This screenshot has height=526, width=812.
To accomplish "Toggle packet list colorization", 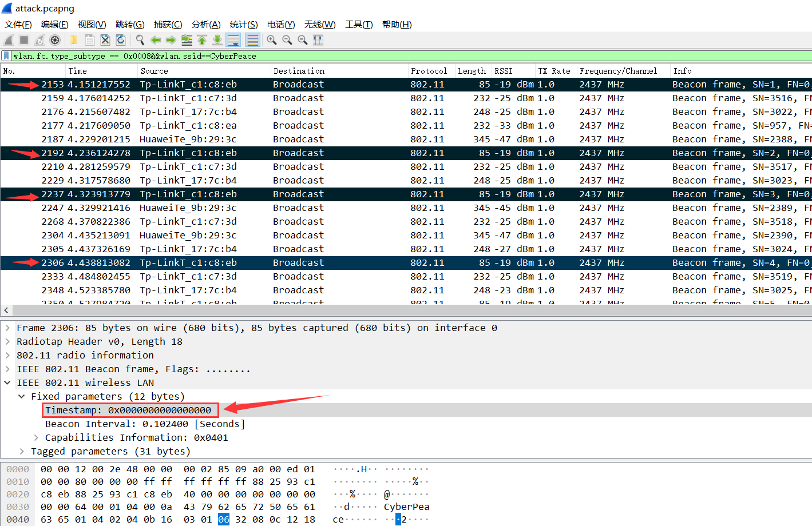I will pos(252,40).
